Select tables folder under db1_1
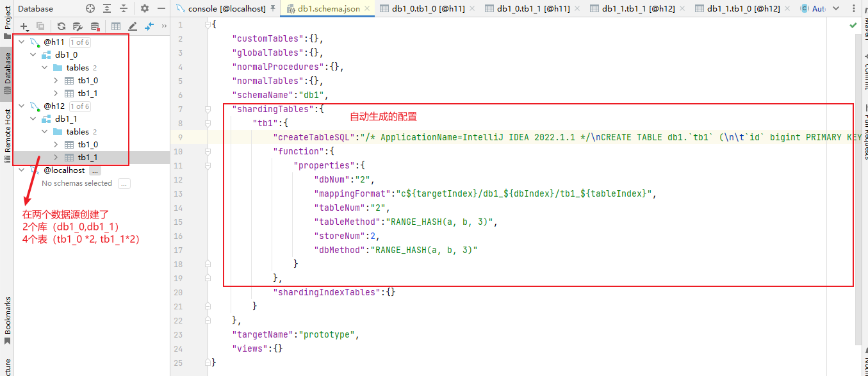The height and width of the screenshot is (376, 868). (x=78, y=131)
